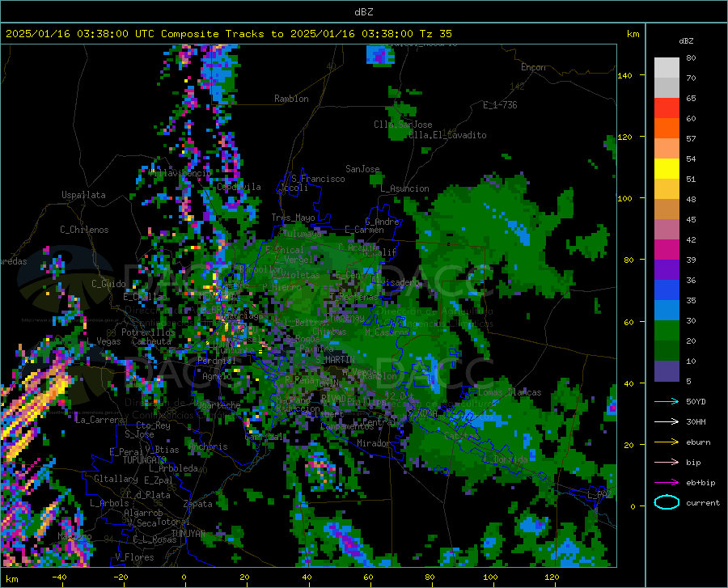Click the '140' tick on right km axis
The width and height of the screenshot is (728, 588).
[624, 75]
